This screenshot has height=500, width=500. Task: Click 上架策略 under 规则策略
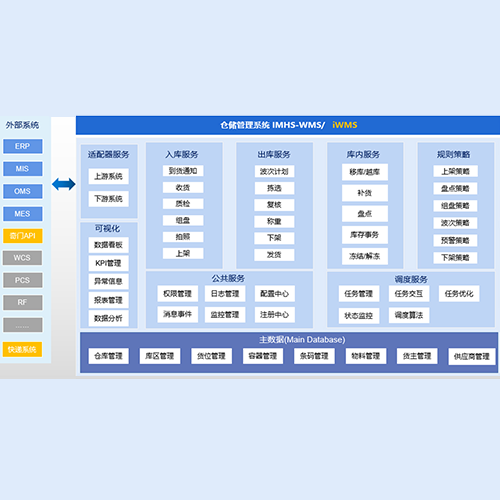pos(455,171)
